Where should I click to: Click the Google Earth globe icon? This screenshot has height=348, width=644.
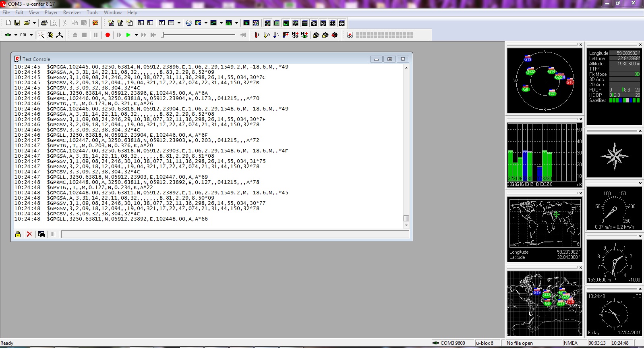189,23
